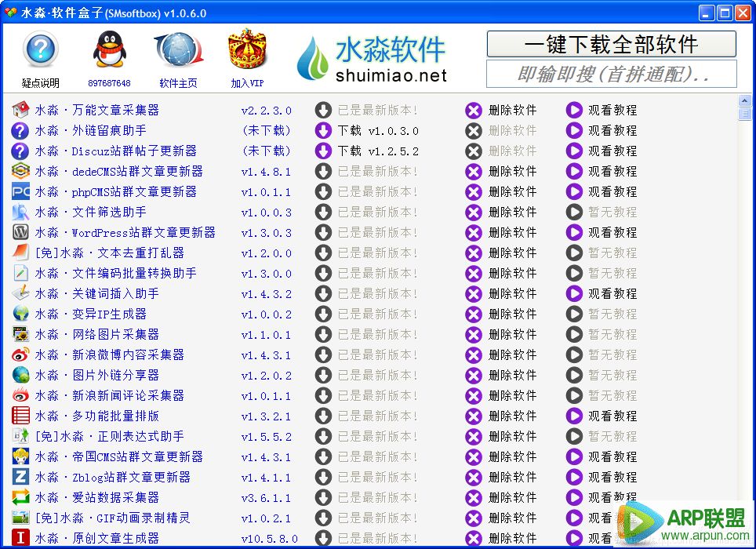The image size is (756, 549).
Task: Select the 水淼·文件编码批量转换助手 name
Action: (x=116, y=273)
